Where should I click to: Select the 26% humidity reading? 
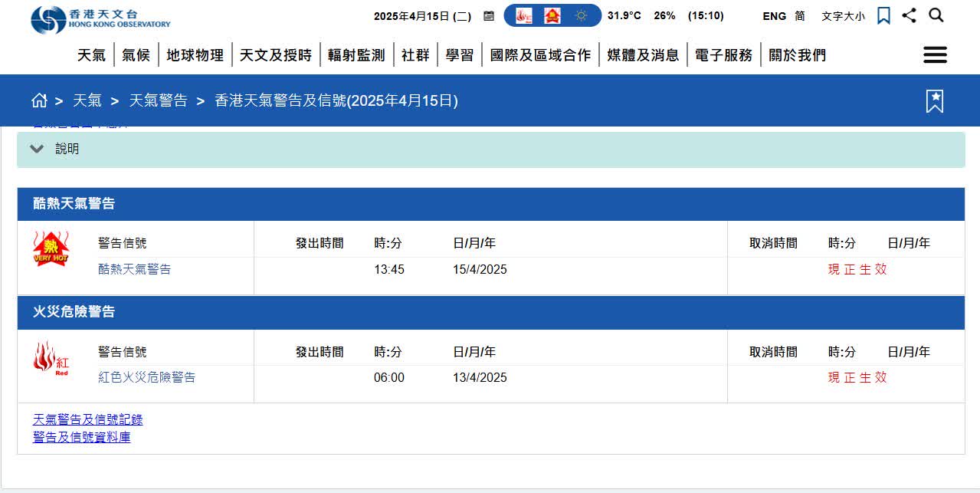coord(664,15)
